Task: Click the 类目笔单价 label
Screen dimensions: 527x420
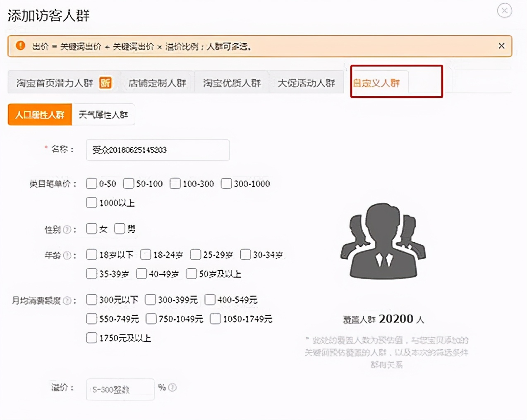Action: (x=50, y=184)
